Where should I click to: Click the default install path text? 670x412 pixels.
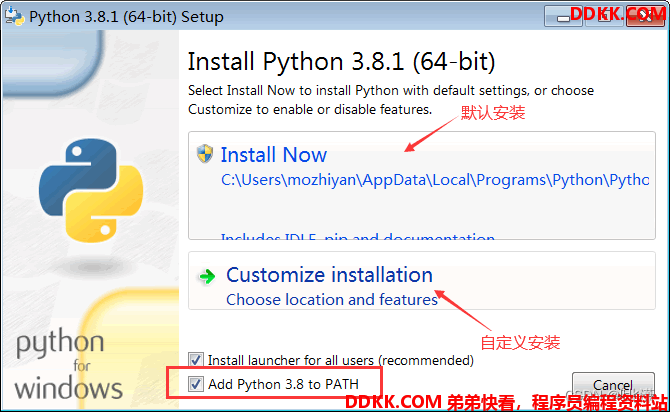[435, 180]
